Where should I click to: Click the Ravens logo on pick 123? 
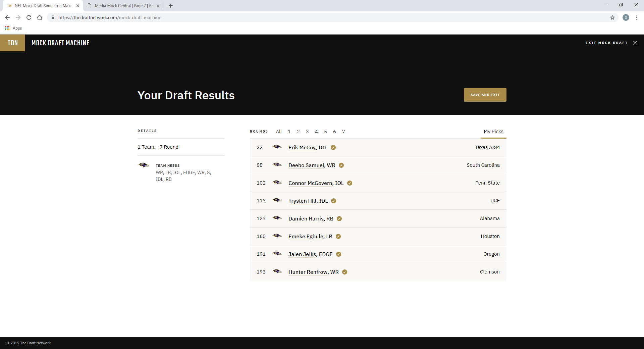click(277, 218)
